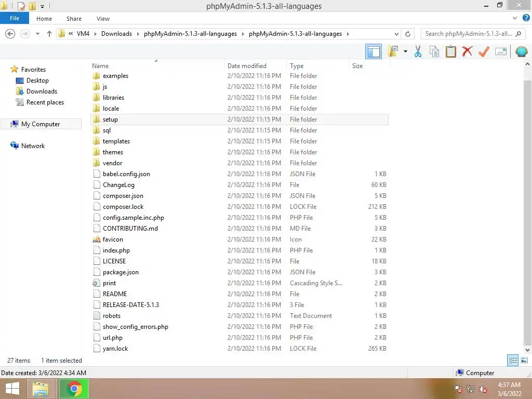Expand the arrow after VM4 breadcrumb

click(x=96, y=34)
